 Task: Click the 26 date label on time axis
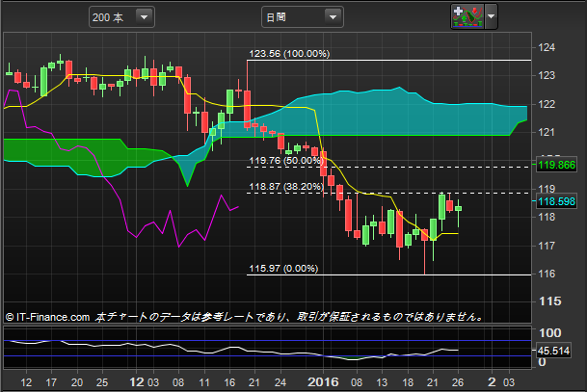[x=458, y=382]
